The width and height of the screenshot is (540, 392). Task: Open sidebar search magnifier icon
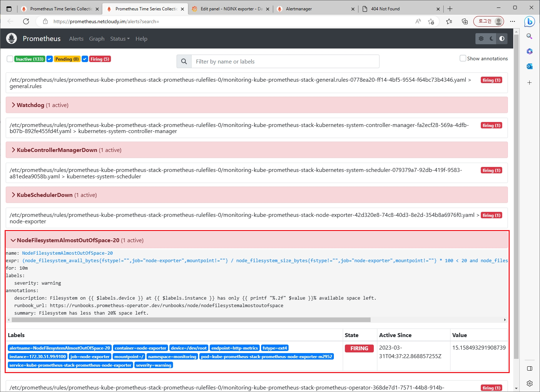530,36
